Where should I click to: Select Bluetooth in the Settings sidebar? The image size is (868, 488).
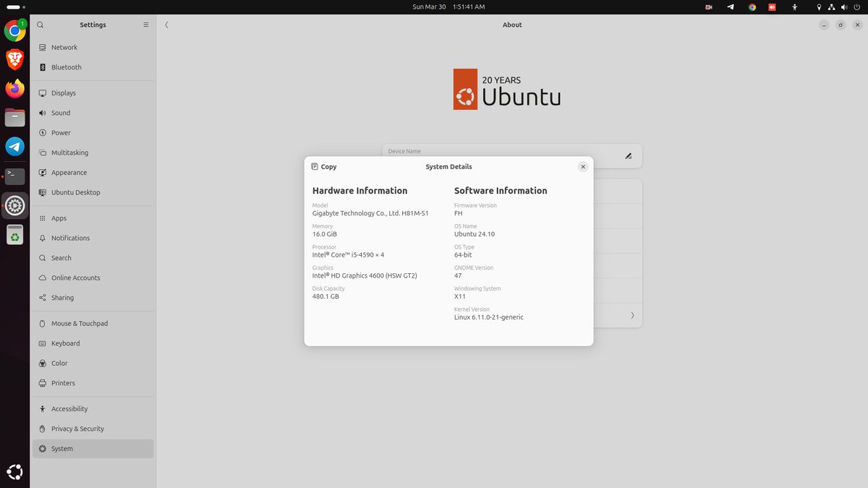click(93, 67)
